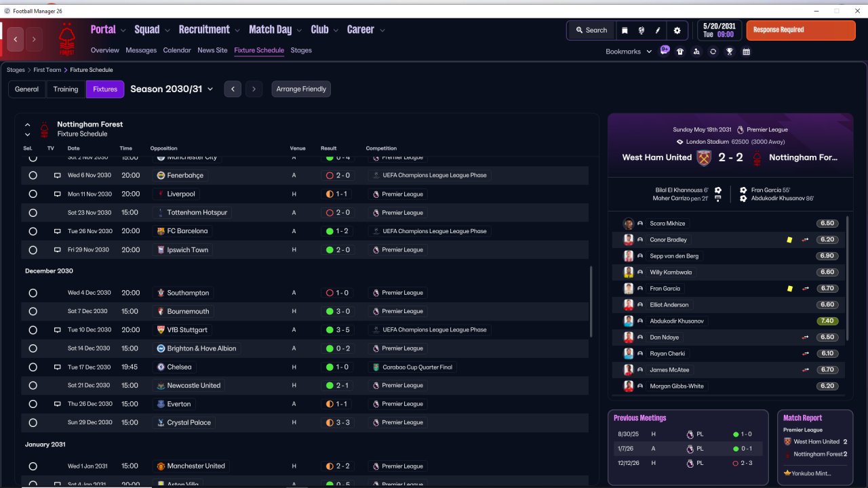
Task: Click the 5/20/2031 date and time display
Action: [x=719, y=30]
